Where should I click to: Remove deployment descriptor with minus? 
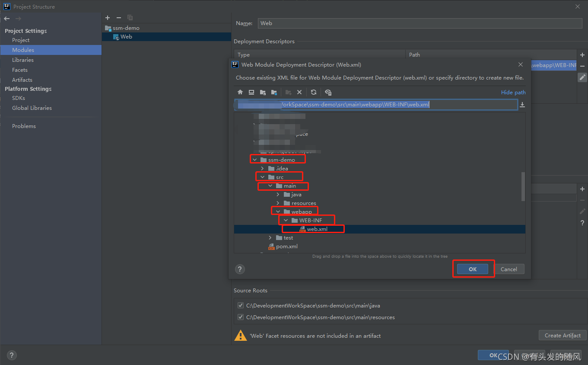click(582, 66)
